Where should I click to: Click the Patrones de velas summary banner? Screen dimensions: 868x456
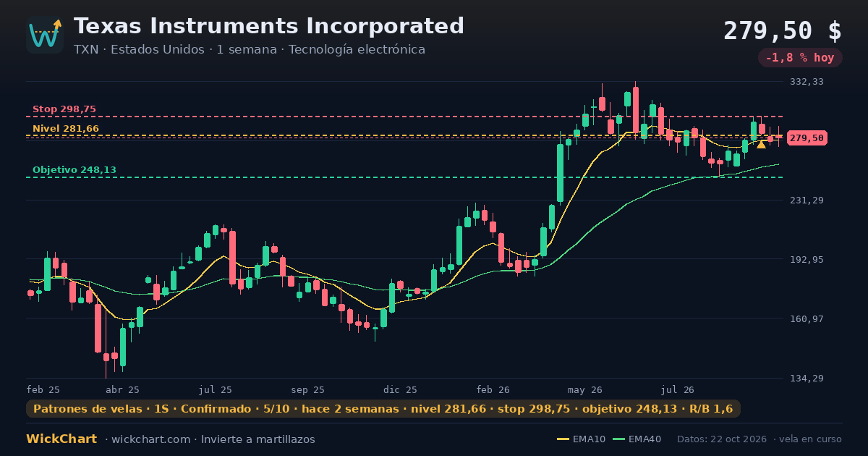[x=383, y=409]
